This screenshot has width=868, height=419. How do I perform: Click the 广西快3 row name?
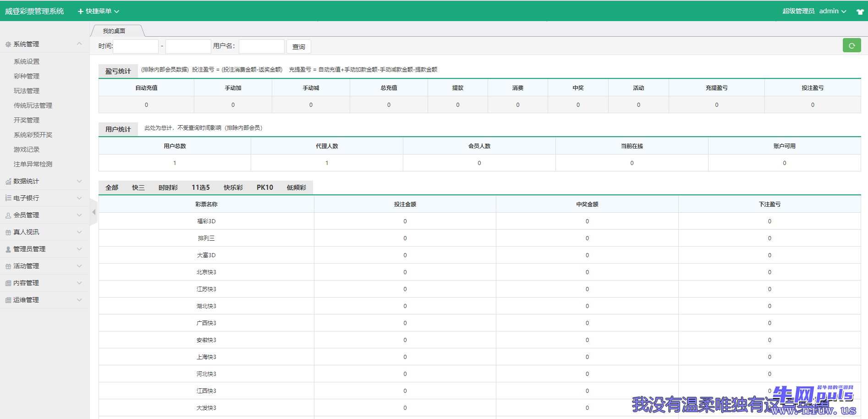click(x=206, y=323)
